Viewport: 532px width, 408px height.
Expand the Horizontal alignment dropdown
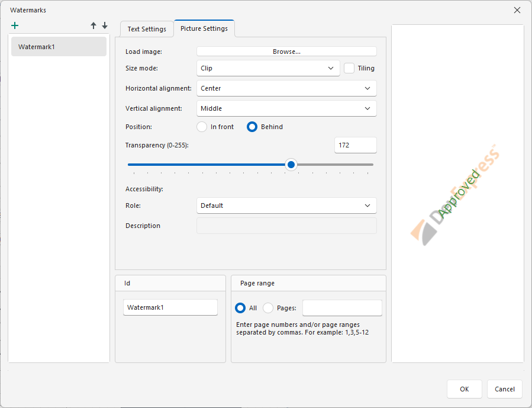(x=286, y=88)
